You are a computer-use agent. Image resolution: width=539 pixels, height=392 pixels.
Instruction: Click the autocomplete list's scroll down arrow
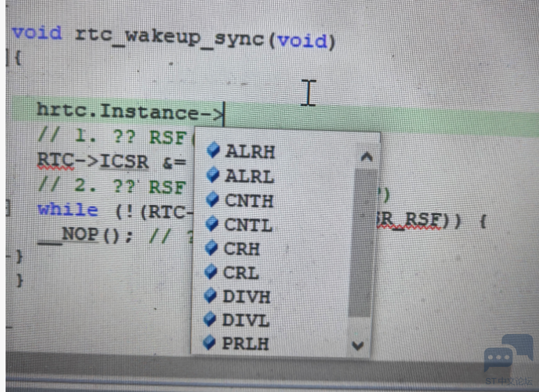(x=358, y=344)
